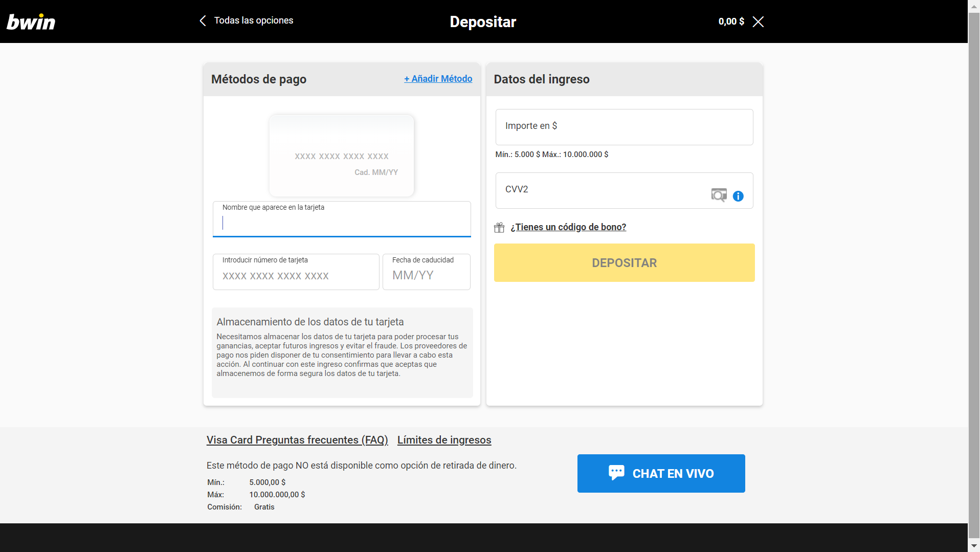Click the gift bonus icon
Screen dimensions: 980x552
[499, 227]
